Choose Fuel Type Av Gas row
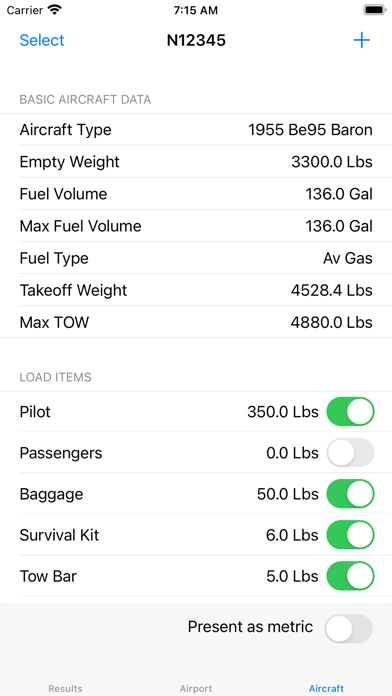The width and height of the screenshot is (392, 696). pyautogui.click(x=196, y=258)
